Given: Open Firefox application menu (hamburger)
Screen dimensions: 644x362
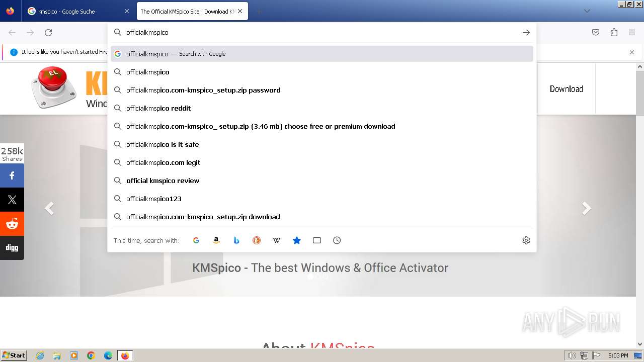Looking at the screenshot, I should click(x=632, y=32).
